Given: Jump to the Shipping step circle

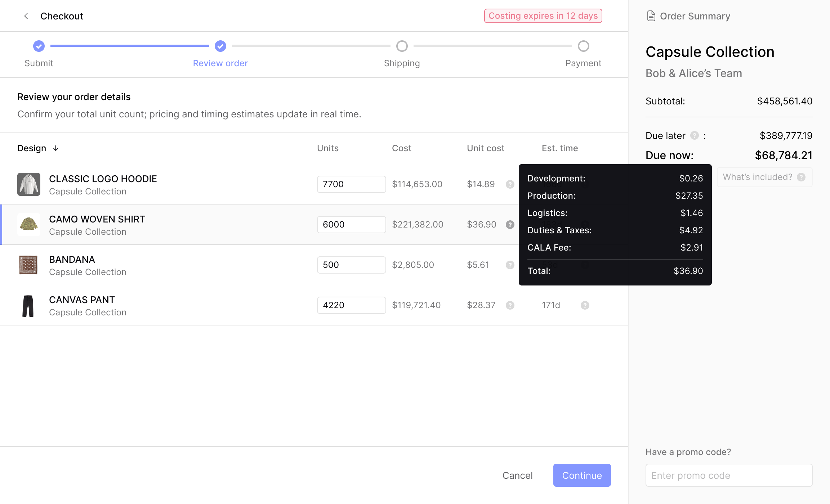Looking at the screenshot, I should (x=402, y=46).
